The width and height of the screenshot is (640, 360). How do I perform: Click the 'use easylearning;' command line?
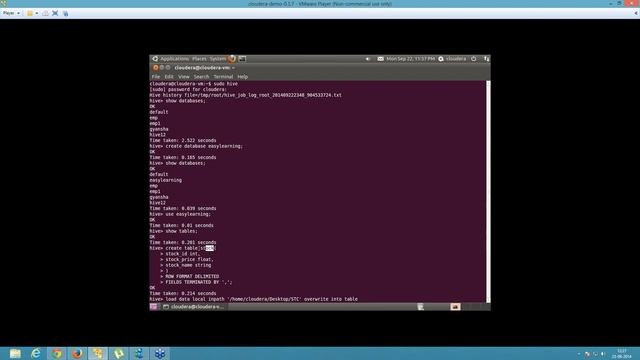[x=180, y=214]
